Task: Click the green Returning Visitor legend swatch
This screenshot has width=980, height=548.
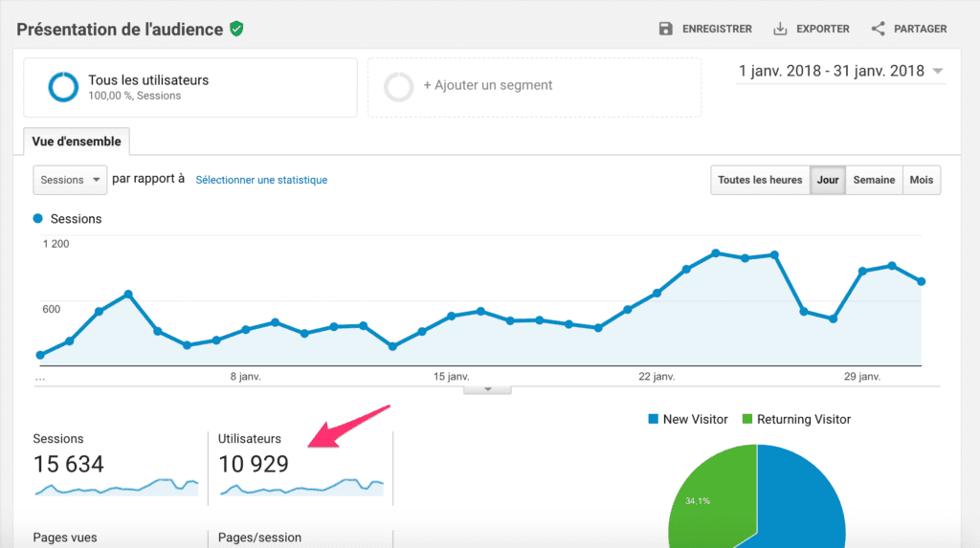Action: coord(746,419)
